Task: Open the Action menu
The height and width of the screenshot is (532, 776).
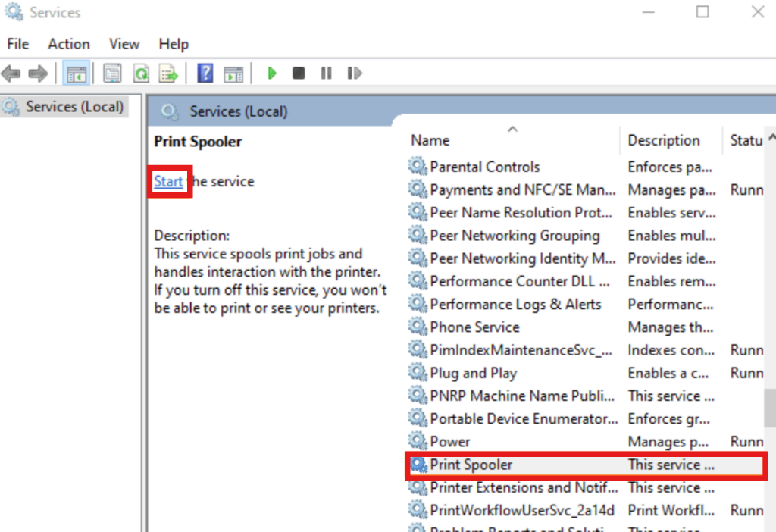Action: click(x=69, y=44)
